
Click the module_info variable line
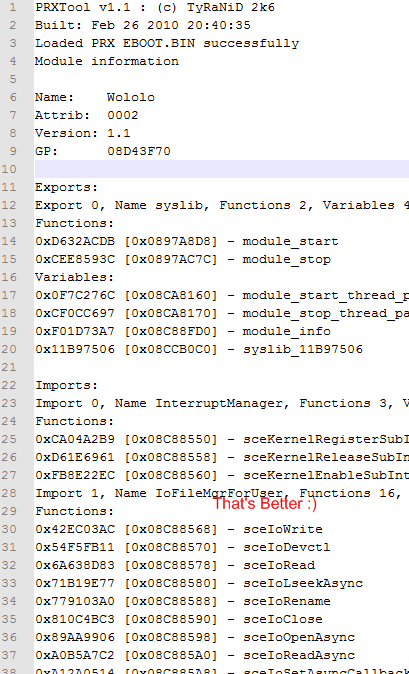tap(183, 331)
